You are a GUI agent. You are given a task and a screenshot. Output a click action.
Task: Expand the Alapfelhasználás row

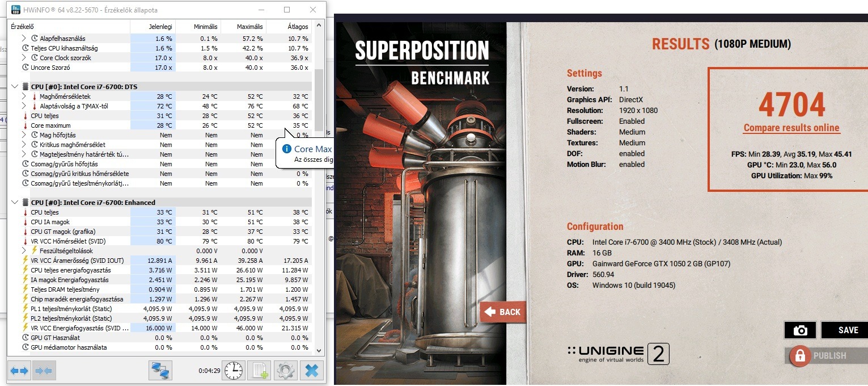(x=24, y=39)
